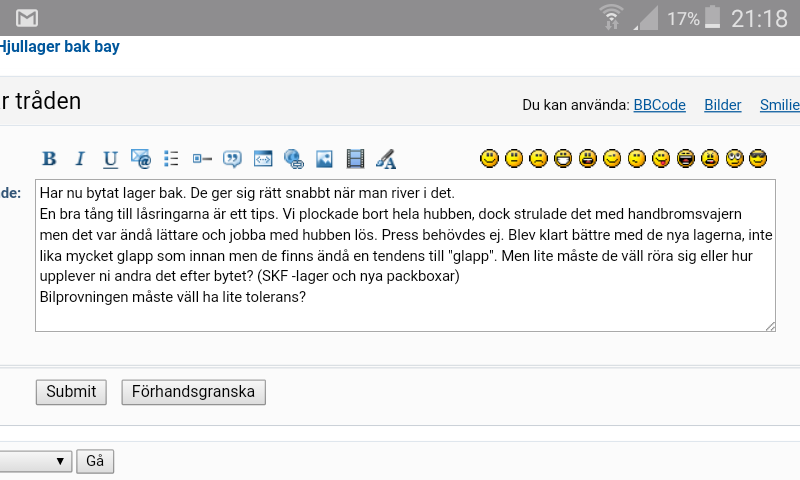Insert an email address link

coord(141,159)
